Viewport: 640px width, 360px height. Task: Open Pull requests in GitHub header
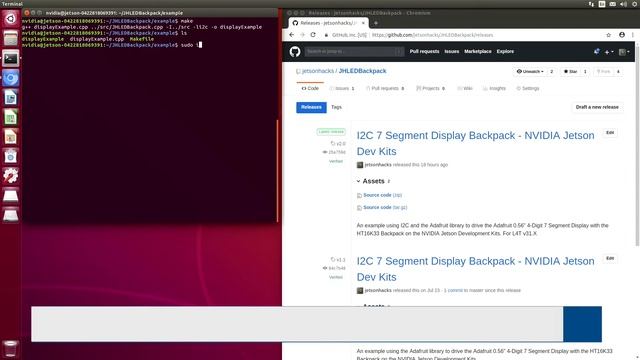[424, 51]
